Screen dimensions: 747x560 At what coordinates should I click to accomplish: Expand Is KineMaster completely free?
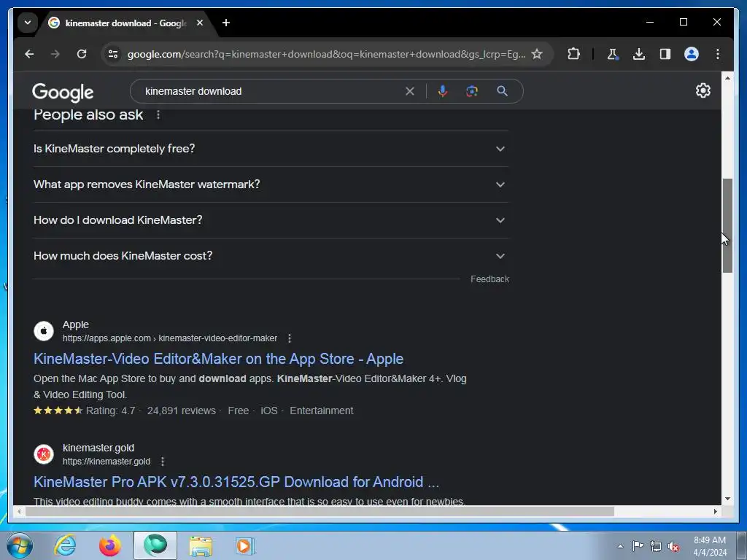pos(271,149)
